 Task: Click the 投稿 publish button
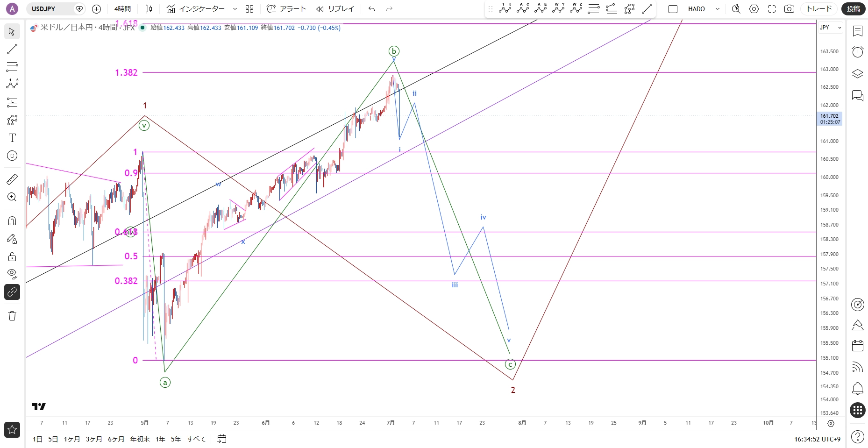tap(854, 9)
